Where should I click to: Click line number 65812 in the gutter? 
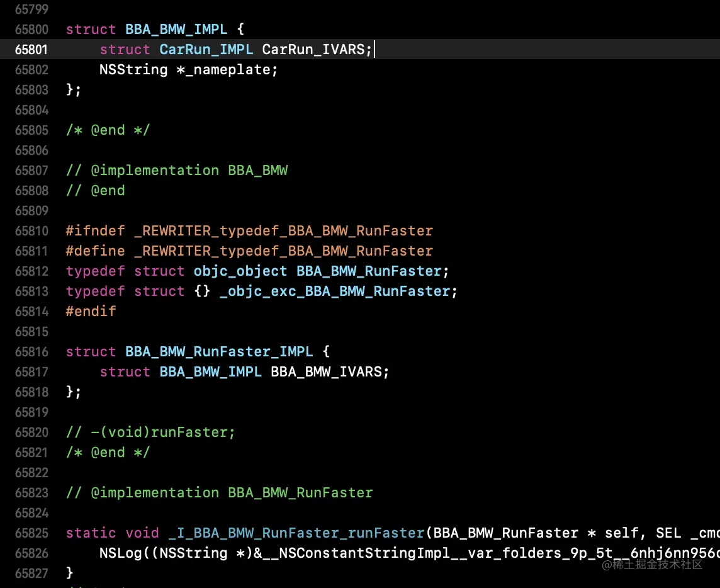tap(31, 271)
